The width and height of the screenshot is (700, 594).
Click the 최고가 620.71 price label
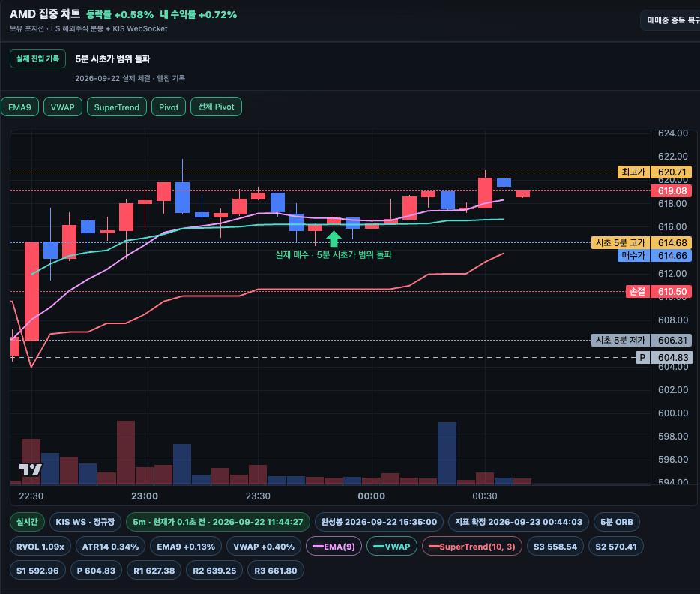click(654, 172)
